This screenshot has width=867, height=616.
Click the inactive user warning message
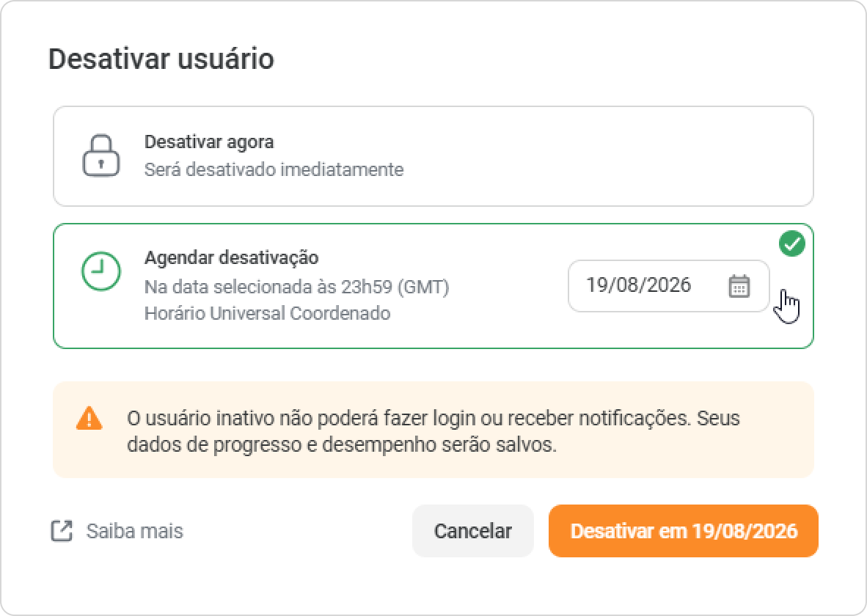tap(433, 431)
